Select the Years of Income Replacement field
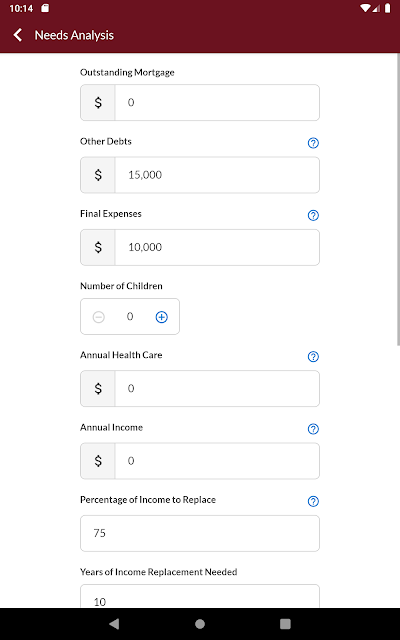Viewport: 400px width, 640px height. click(200, 596)
